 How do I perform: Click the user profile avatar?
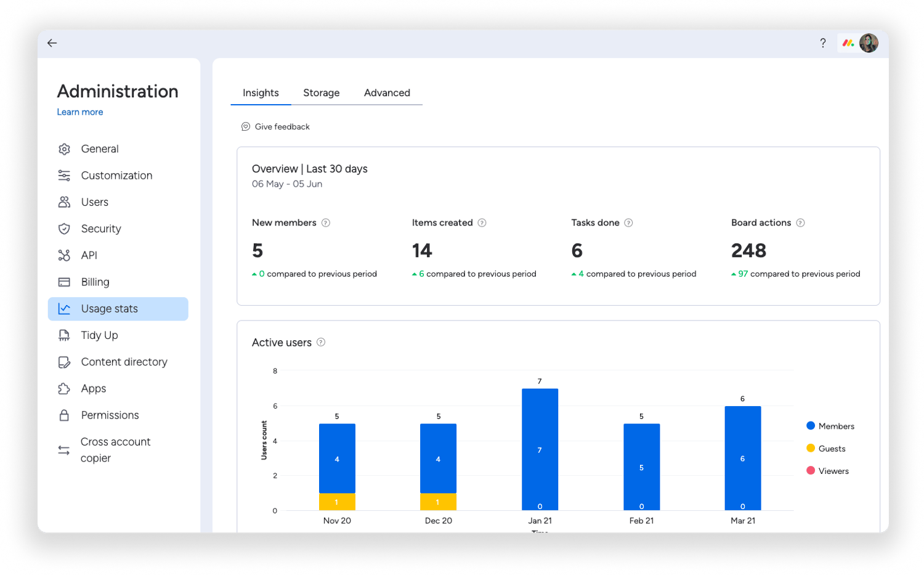869,43
